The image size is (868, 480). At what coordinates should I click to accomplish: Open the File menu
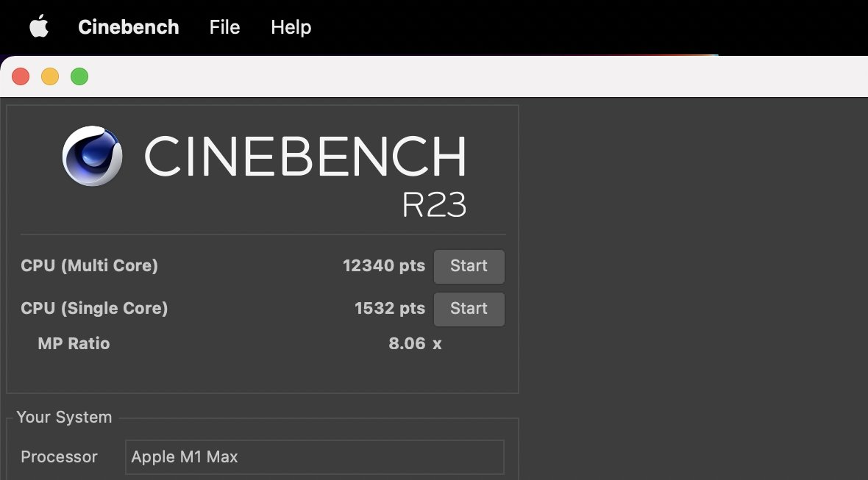pos(224,27)
